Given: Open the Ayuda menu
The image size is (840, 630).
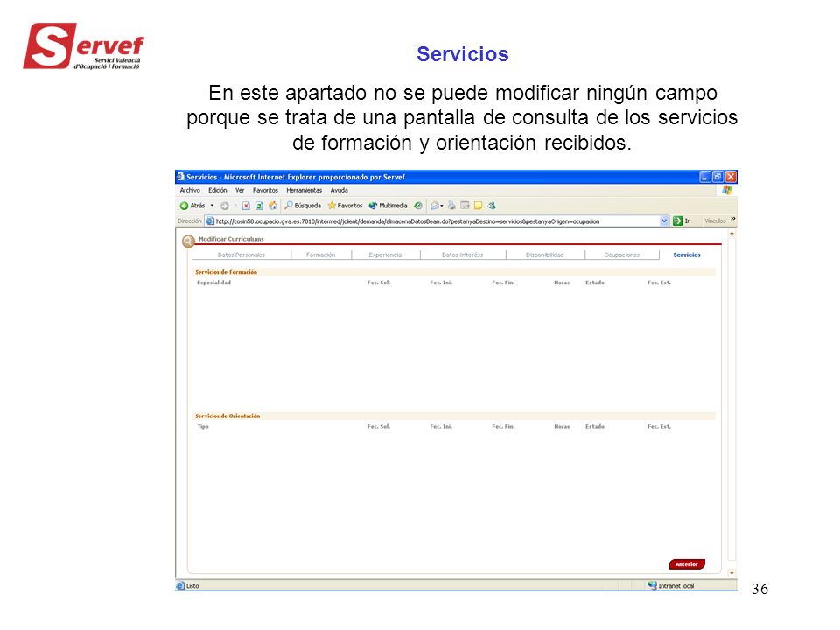Looking at the screenshot, I should pos(339,190).
